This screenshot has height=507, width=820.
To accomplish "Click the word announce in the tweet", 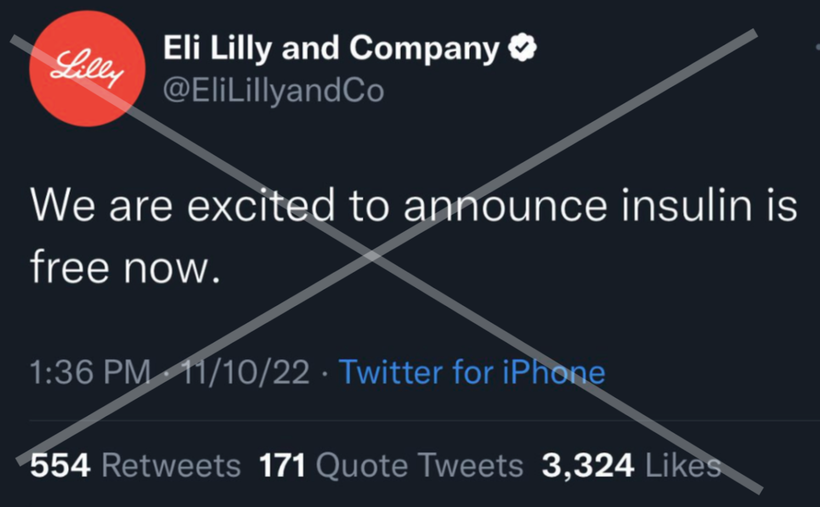I will tap(505, 206).
